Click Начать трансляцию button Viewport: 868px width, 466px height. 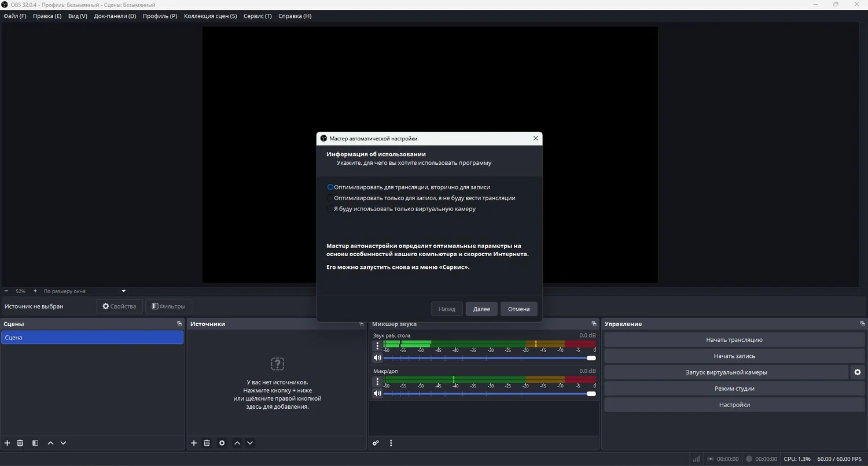[734, 340]
